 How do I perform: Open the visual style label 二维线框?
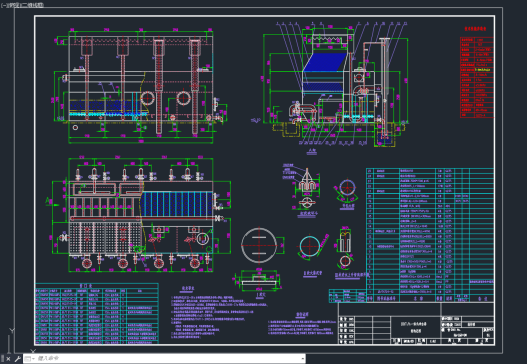[x=32, y=5]
